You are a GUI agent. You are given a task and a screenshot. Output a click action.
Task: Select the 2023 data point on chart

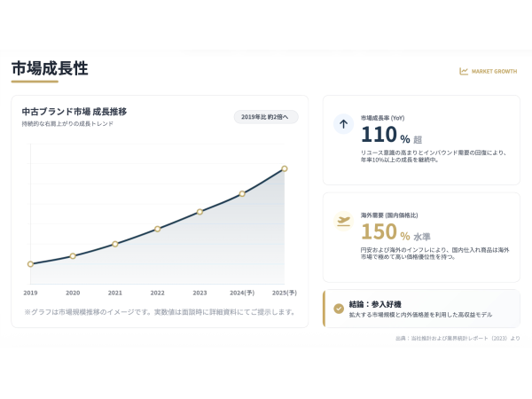pyautogui.click(x=199, y=212)
